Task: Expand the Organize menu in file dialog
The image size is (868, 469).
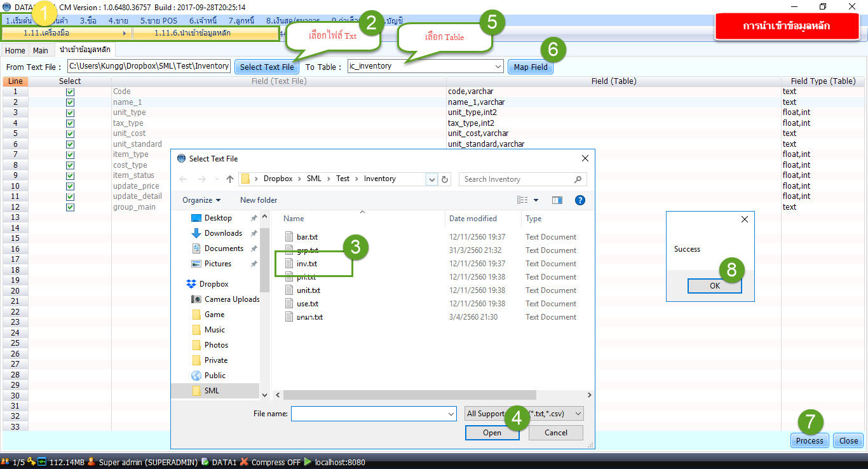Action: tap(201, 200)
